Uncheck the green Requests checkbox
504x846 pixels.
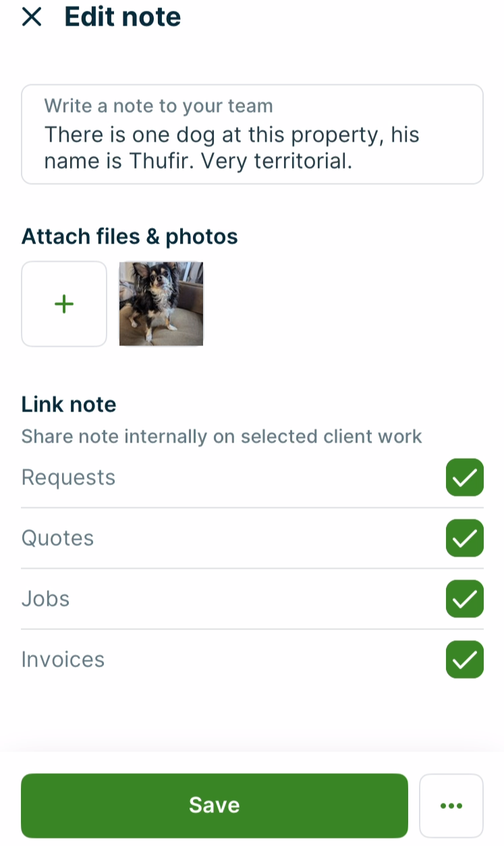tap(464, 478)
